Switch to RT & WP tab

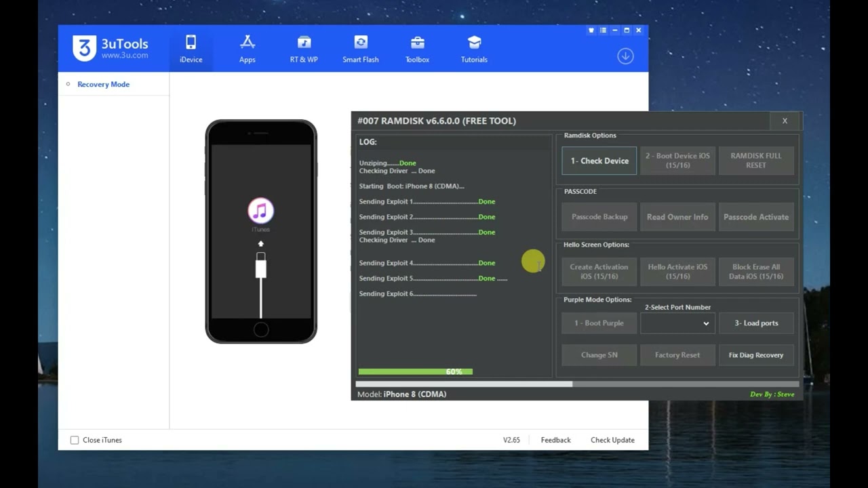(304, 49)
